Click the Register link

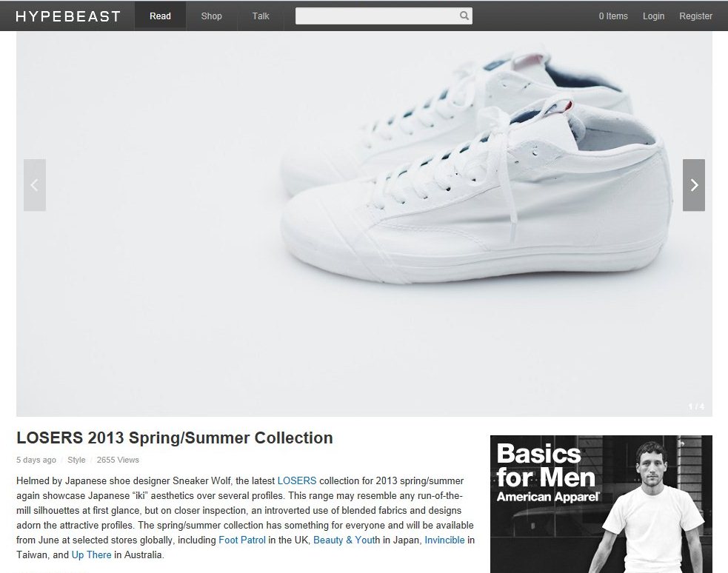tap(695, 16)
